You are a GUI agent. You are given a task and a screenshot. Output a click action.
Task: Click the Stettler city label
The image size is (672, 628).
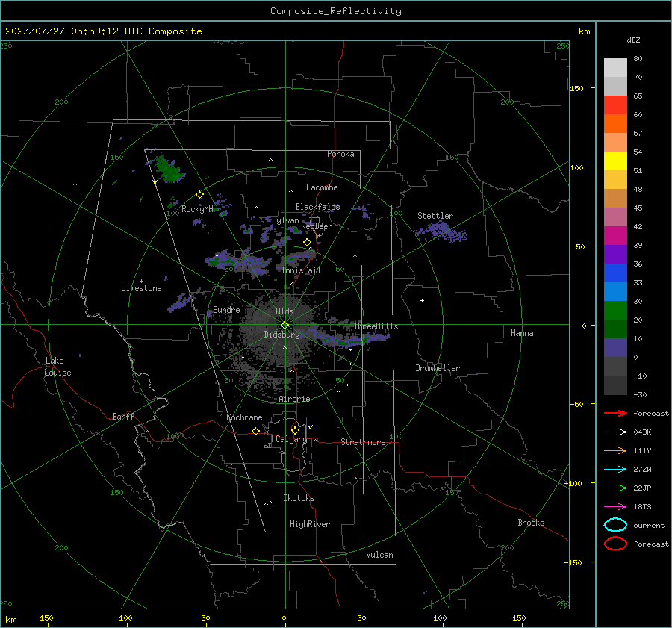[435, 216]
